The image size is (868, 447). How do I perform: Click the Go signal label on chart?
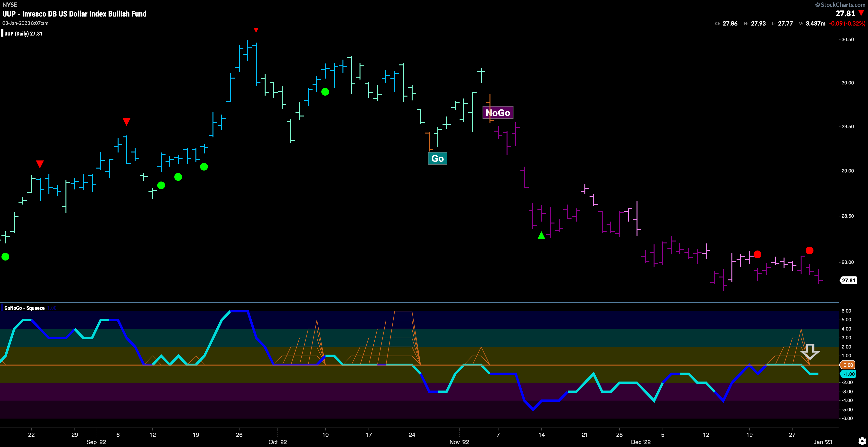pos(437,159)
